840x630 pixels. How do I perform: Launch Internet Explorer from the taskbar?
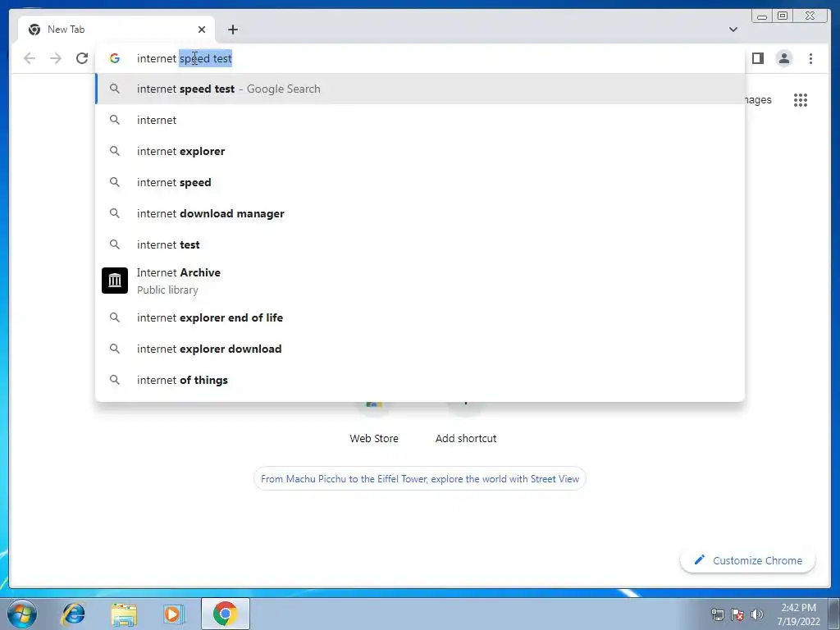tap(74, 614)
